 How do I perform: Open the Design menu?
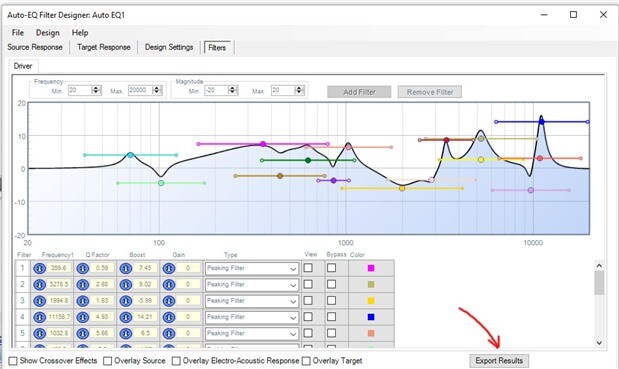pyautogui.click(x=48, y=33)
